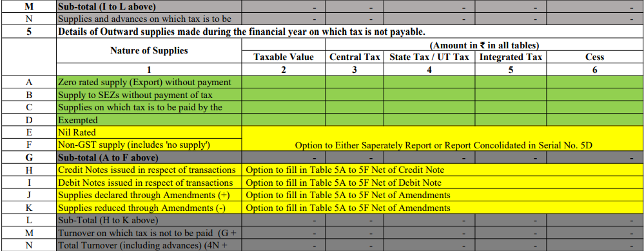Click the serial number '5' cell
This screenshot has width=644, height=251.
(28, 32)
